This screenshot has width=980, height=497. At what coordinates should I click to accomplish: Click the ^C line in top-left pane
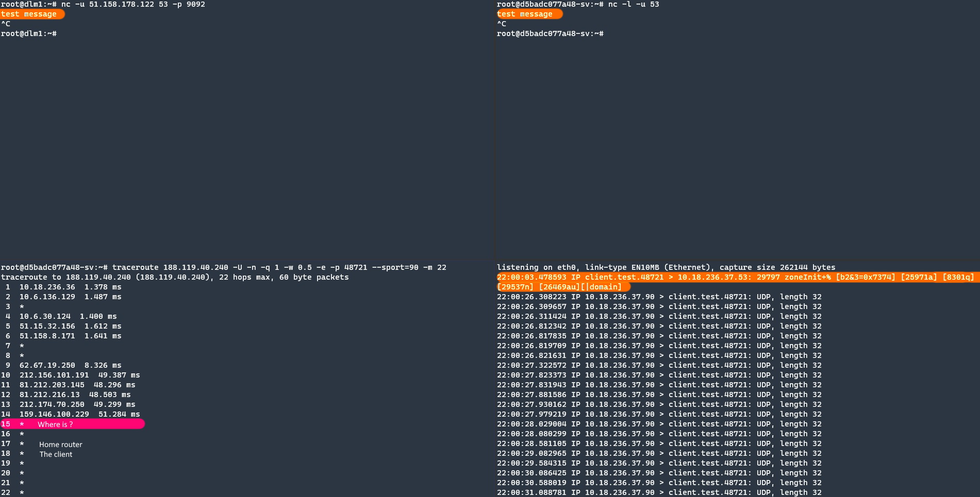(x=6, y=24)
